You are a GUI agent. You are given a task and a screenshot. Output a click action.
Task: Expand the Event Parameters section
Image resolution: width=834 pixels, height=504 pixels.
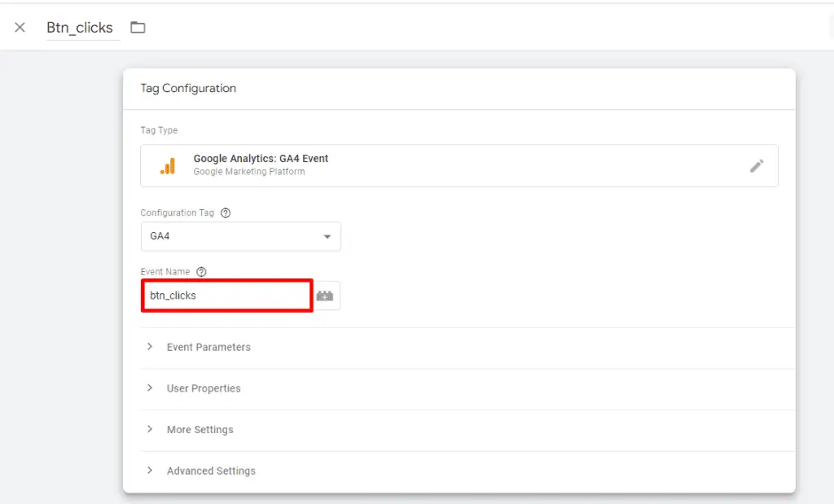coord(208,347)
